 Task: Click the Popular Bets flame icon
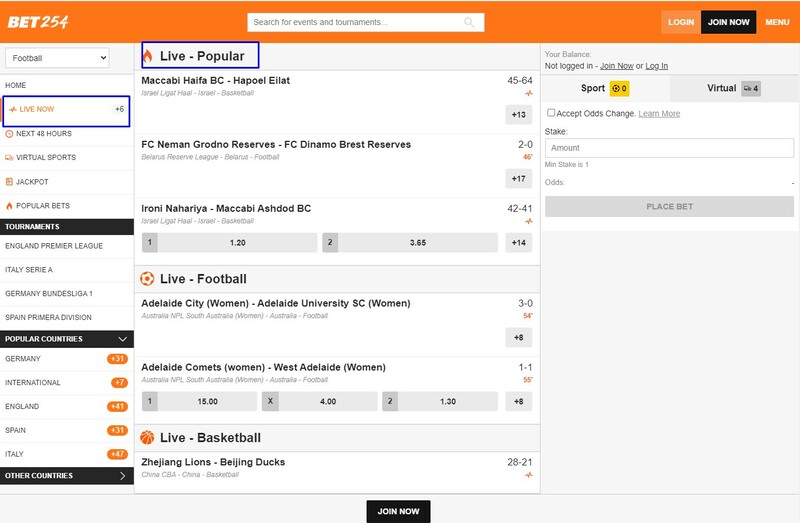click(x=9, y=206)
